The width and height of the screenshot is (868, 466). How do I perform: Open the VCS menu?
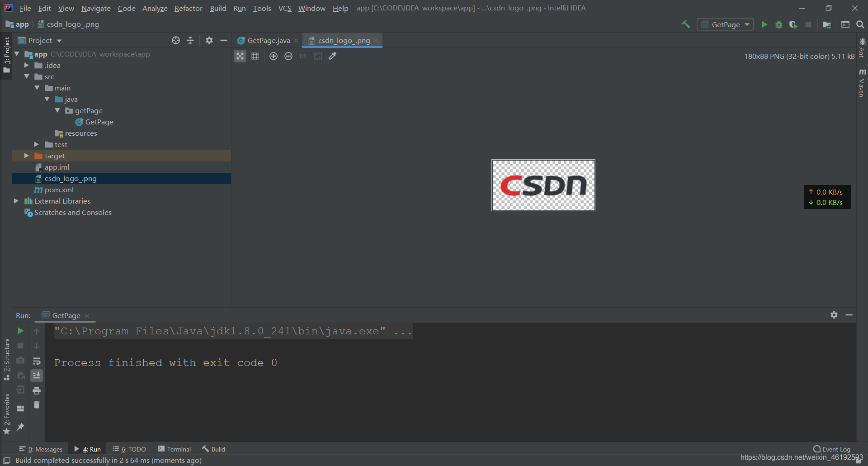click(x=285, y=8)
